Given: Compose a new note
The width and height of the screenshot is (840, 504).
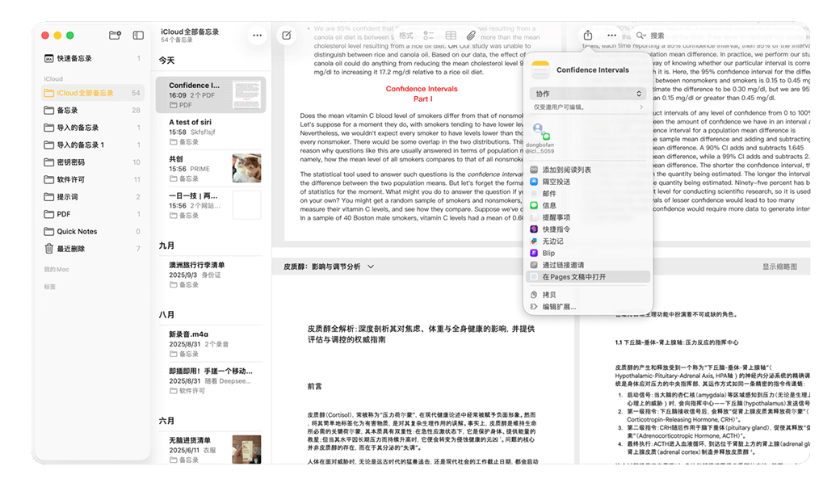Looking at the screenshot, I should 286,36.
